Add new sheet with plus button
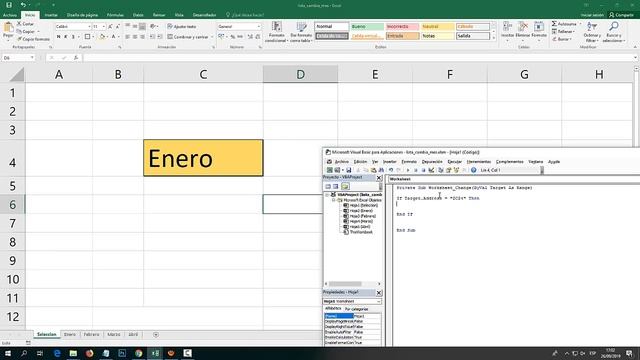 click(156, 335)
